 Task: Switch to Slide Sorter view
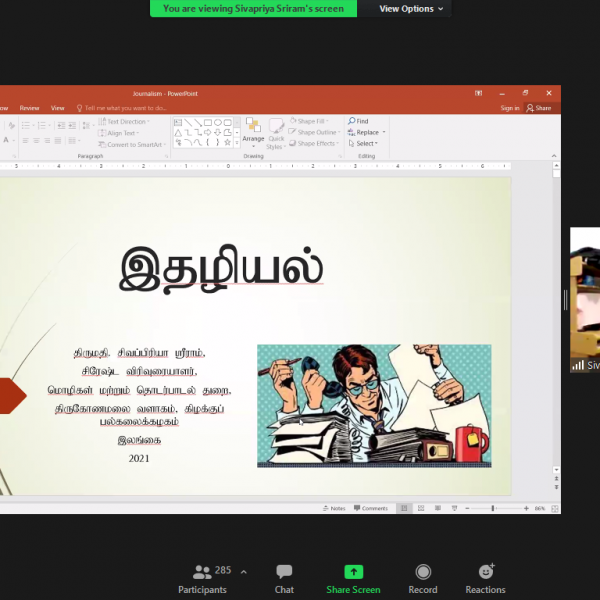421,508
